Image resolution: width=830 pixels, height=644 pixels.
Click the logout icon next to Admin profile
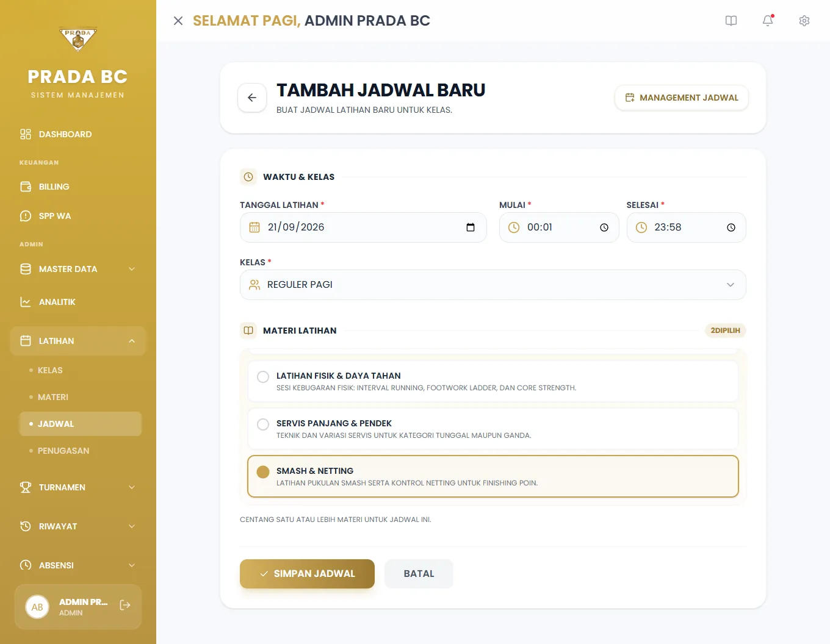(125, 605)
